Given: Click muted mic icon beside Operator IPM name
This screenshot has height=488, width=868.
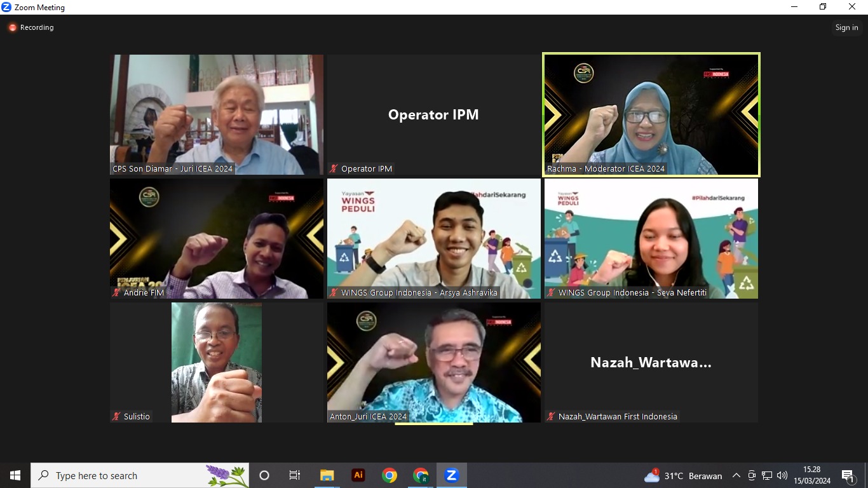Looking at the screenshot, I should coord(334,169).
